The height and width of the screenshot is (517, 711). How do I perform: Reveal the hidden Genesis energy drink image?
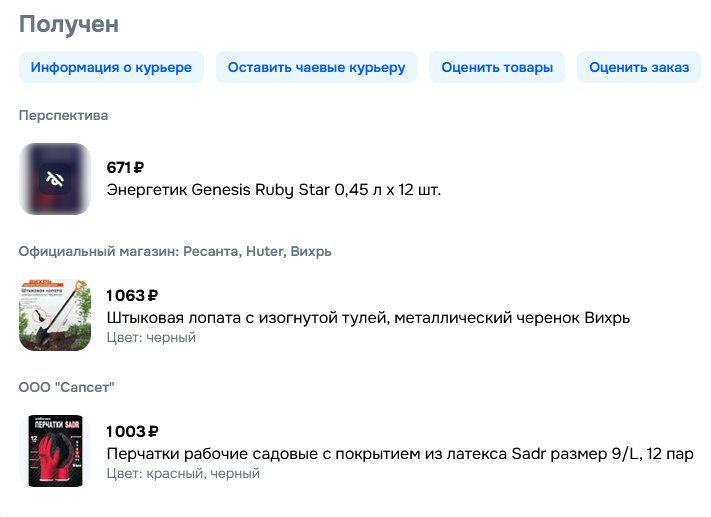tap(55, 179)
